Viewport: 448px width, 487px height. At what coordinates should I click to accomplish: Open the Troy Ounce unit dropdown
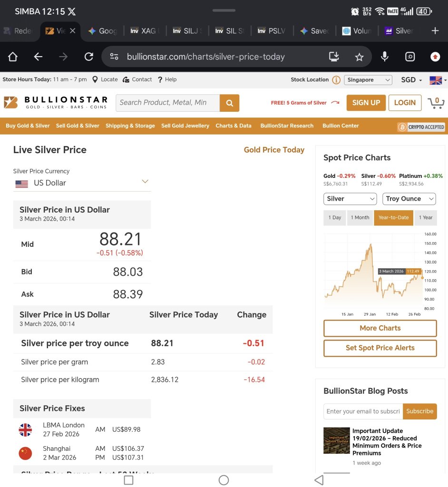pos(409,199)
